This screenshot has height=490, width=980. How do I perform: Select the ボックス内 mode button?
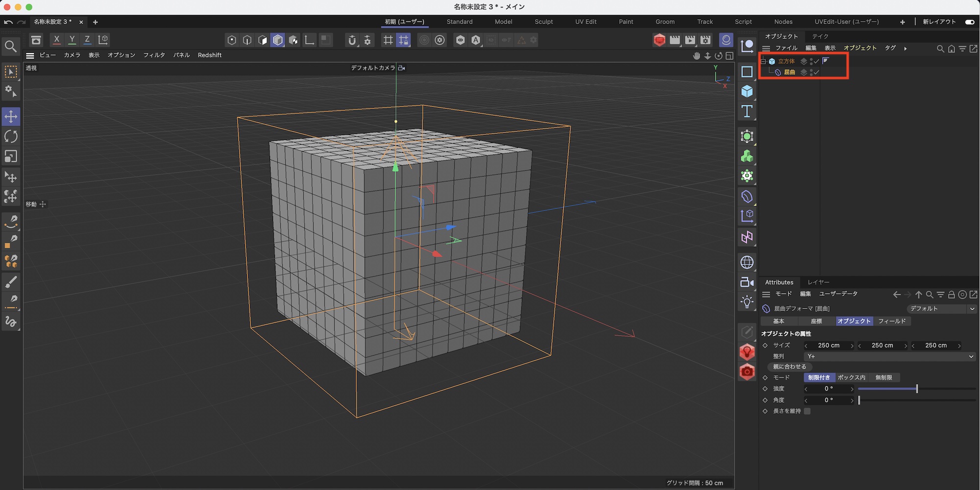(x=851, y=377)
